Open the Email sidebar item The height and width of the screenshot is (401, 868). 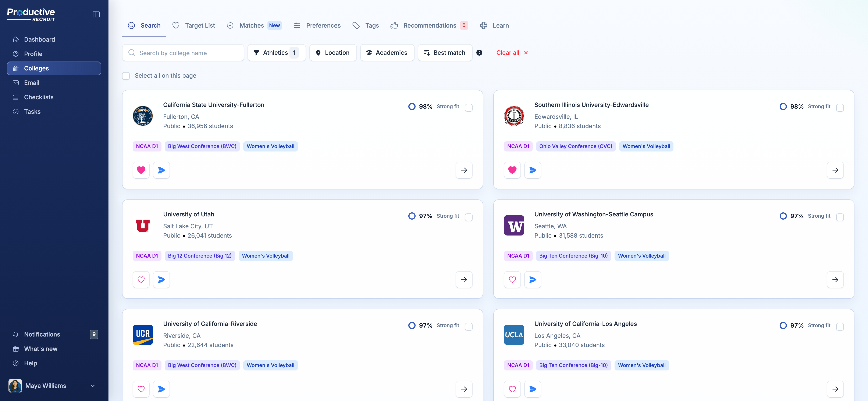(x=54, y=83)
